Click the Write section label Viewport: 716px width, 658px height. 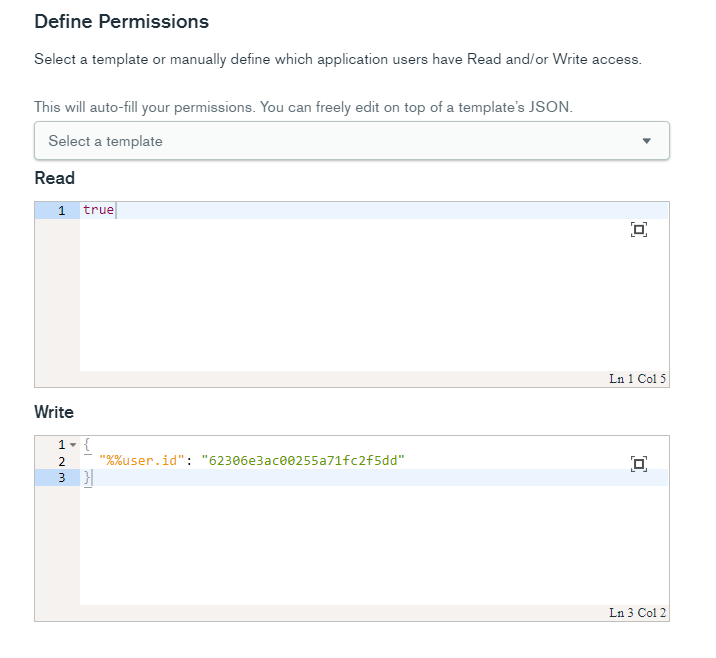[x=54, y=412]
